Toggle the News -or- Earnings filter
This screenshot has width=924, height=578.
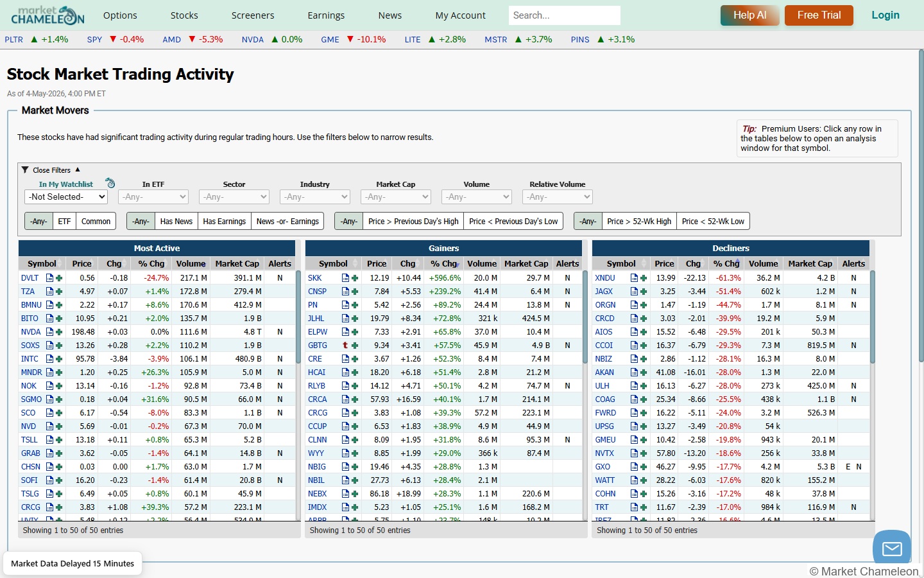click(x=287, y=221)
